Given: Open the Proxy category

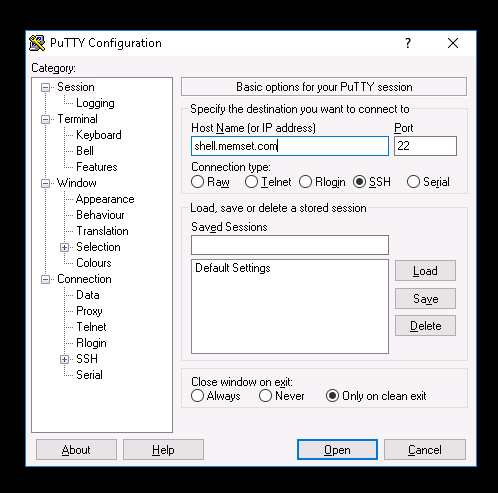Looking at the screenshot, I should (x=89, y=311).
